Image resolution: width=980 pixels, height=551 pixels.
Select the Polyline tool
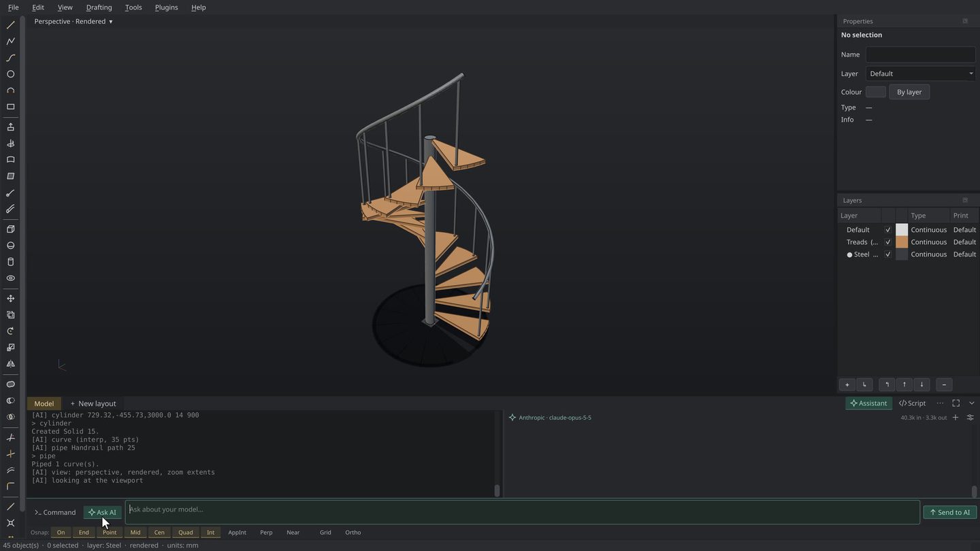[10, 41]
